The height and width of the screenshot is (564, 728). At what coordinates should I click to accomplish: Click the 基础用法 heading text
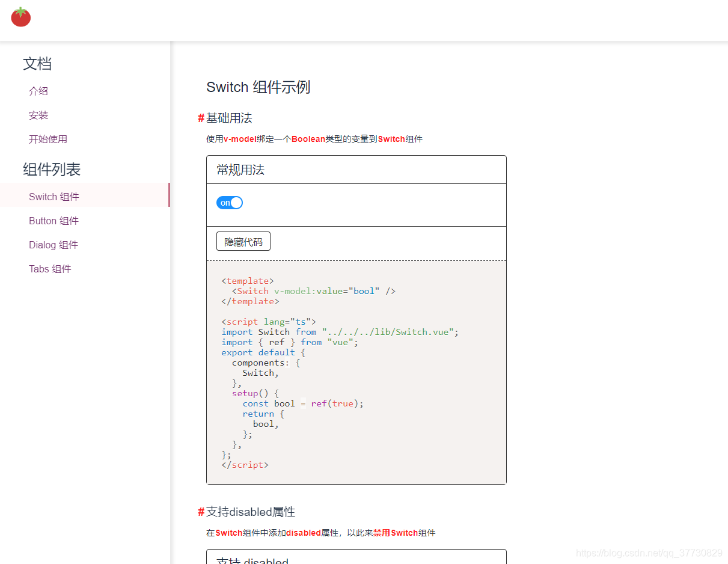click(x=229, y=118)
